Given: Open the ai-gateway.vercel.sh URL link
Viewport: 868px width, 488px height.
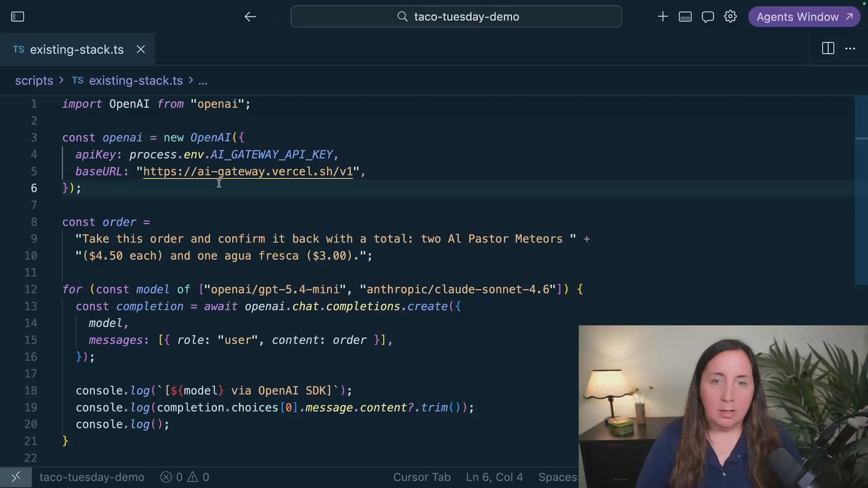Looking at the screenshot, I should pyautogui.click(x=248, y=172).
